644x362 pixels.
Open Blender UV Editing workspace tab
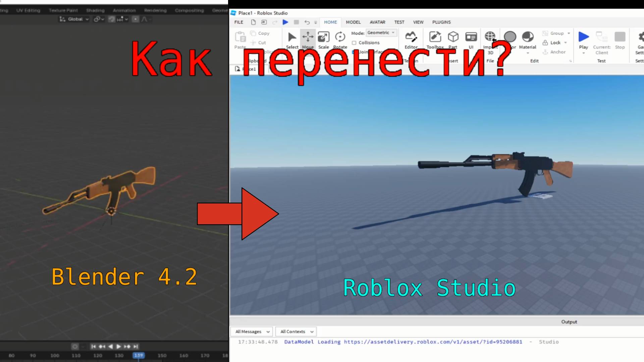point(28,10)
